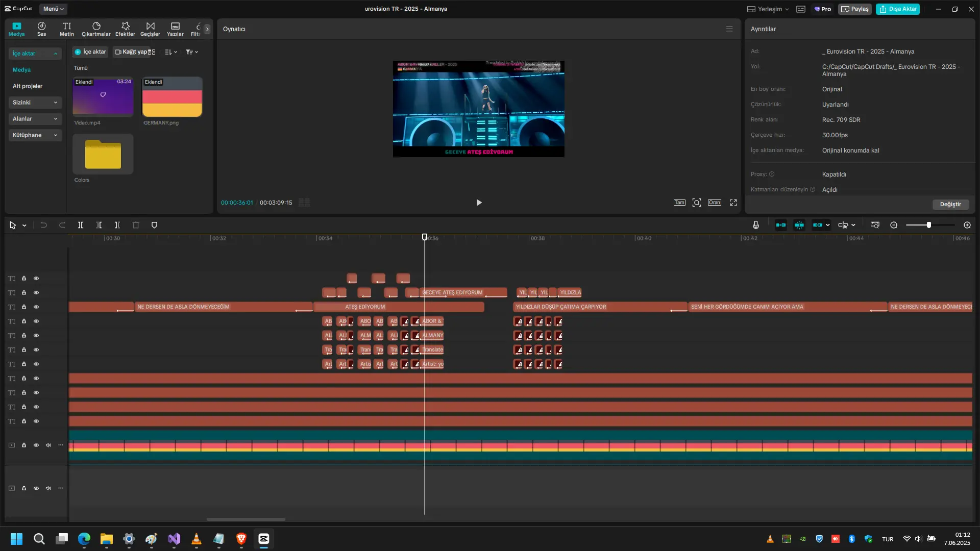Lock the text track with 'Artist' clips
The height and width of the screenshot is (551, 980).
tap(24, 364)
